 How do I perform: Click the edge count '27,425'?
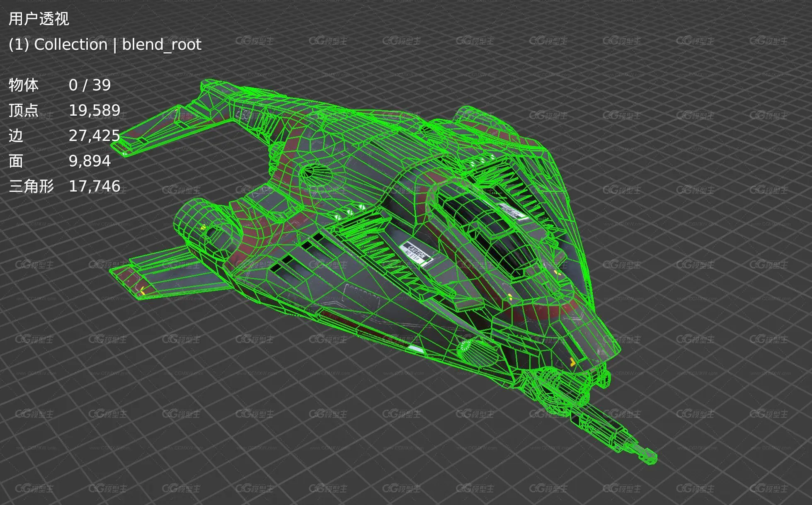click(x=95, y=136)
